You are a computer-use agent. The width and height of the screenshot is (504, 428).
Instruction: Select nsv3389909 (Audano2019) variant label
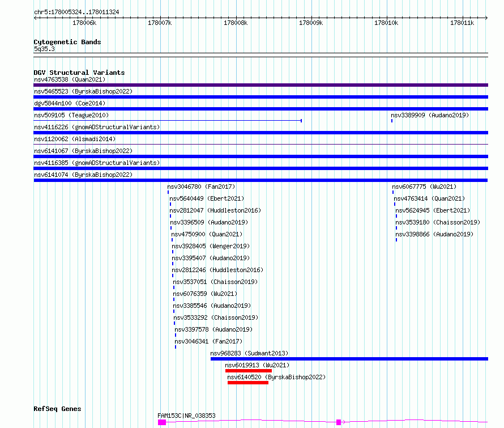(x=430, y=115)
